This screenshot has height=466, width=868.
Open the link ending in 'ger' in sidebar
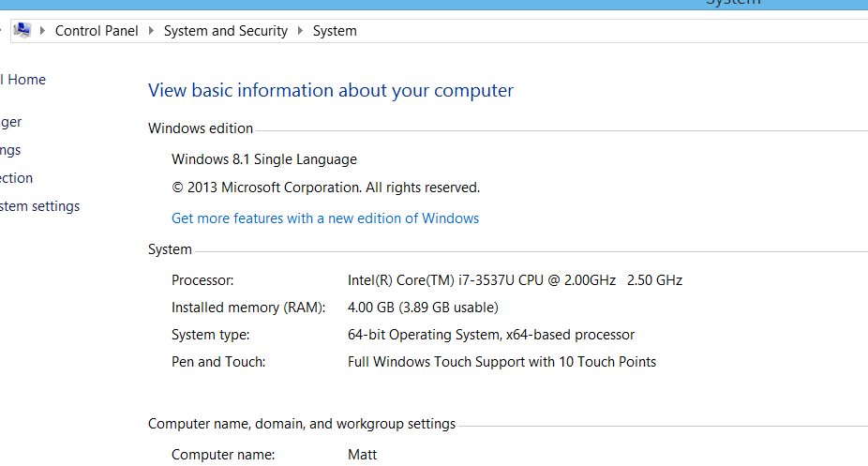[10, 122]
